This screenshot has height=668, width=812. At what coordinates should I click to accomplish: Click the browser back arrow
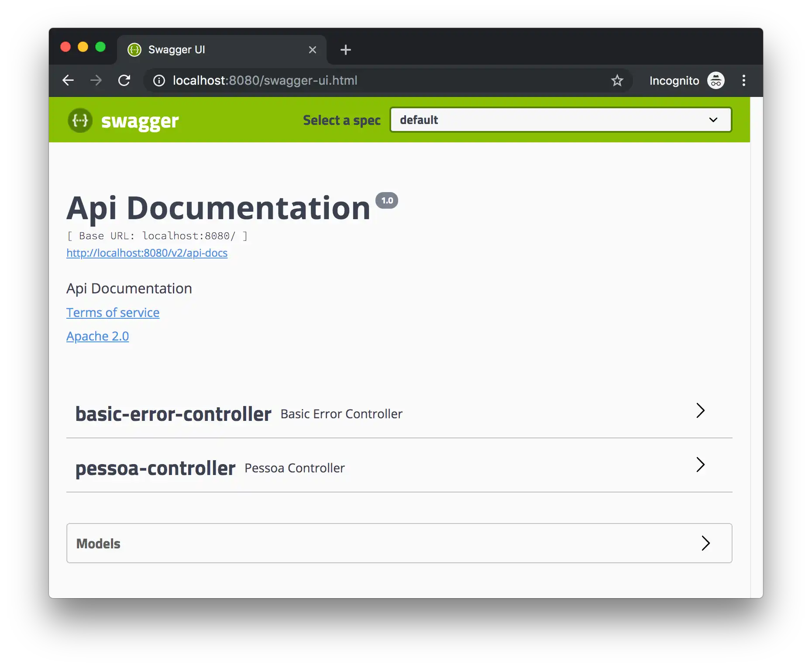point(68,80)
